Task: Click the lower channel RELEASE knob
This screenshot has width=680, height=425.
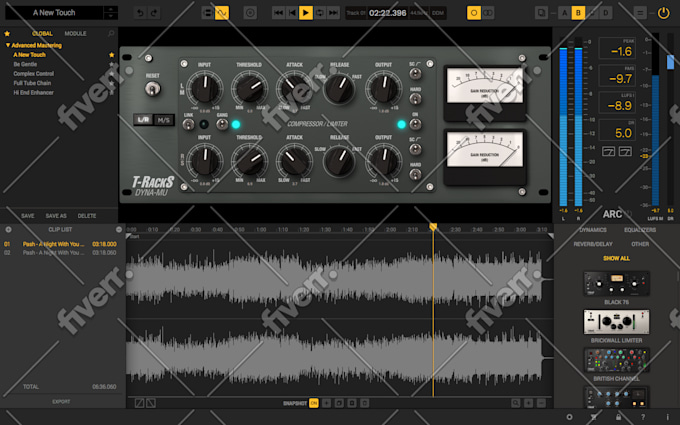Action: click(339, 161)
